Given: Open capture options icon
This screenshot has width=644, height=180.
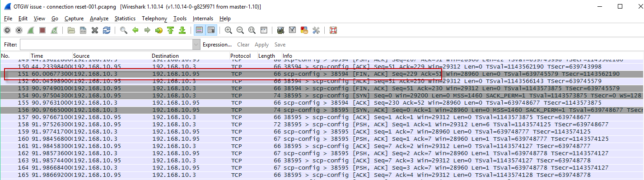Looking at the screenshot, I should [x=19, y=30].
